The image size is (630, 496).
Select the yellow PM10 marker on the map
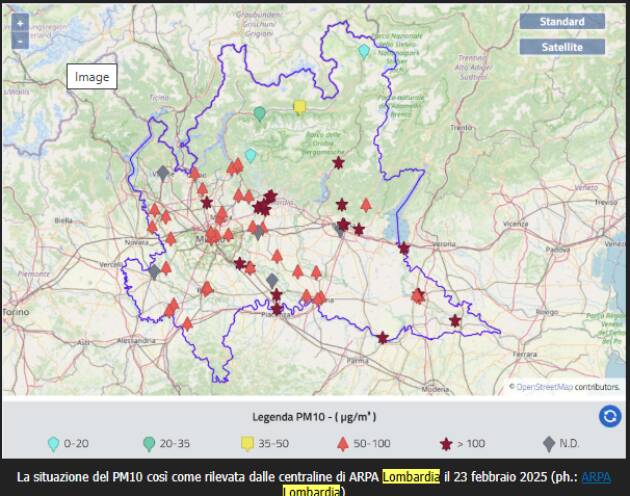point(299,107)
